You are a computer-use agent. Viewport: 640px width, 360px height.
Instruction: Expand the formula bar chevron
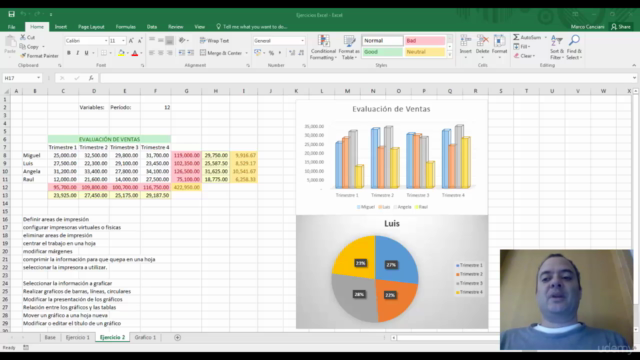(x=634, y=78)
